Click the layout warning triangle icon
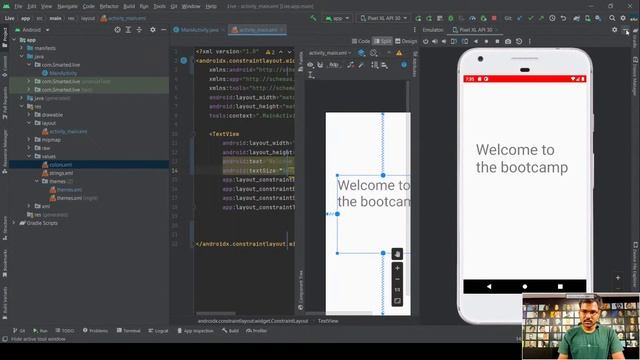This screenshot has width=640, height=360. (x=399, y=53)
